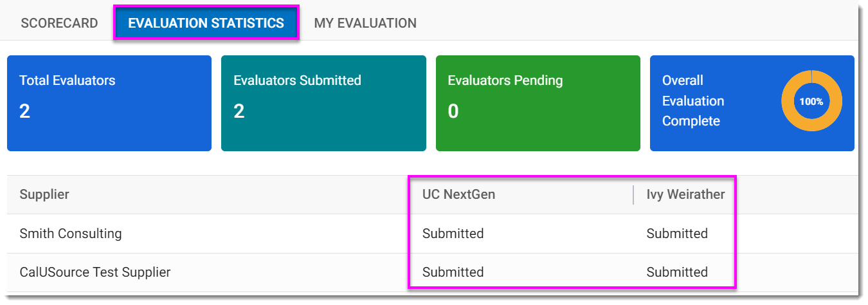Click Ivy Weirather status for CalUSource Test Supplier
The image size is (868, 305).
pyautogui.click(x=677, y=272)
